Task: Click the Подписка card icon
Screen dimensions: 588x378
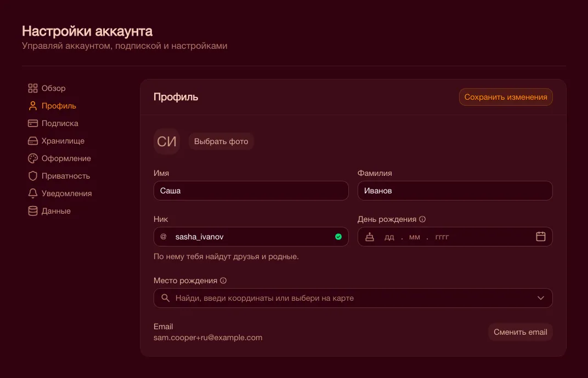Action: click(32, 123)
